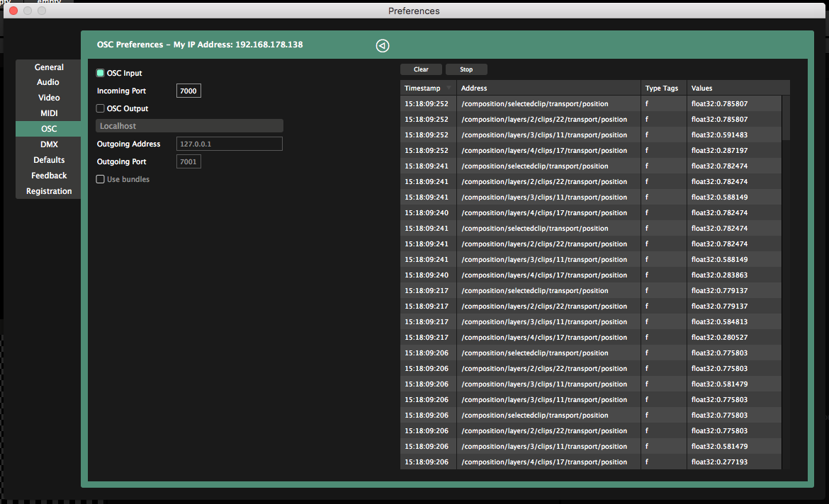Select the DMX tab in sidebar
This screenshot has width=829, height=504.
[x=49, y=144]
